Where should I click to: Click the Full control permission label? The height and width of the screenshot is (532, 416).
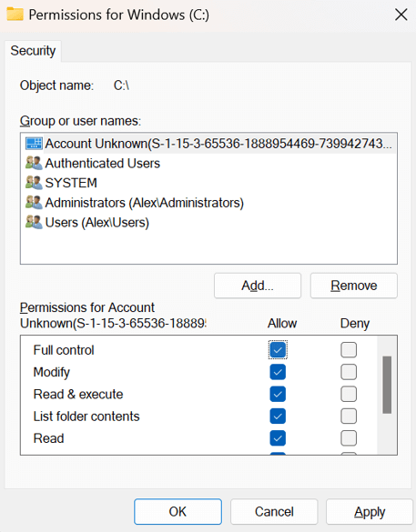pyautogui.click(x=64, y=350)
